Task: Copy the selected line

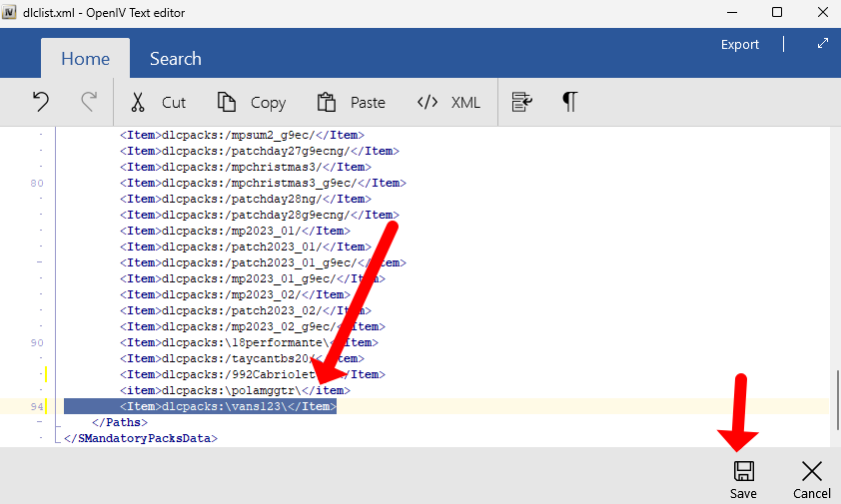Action: [x=252, y=102]
